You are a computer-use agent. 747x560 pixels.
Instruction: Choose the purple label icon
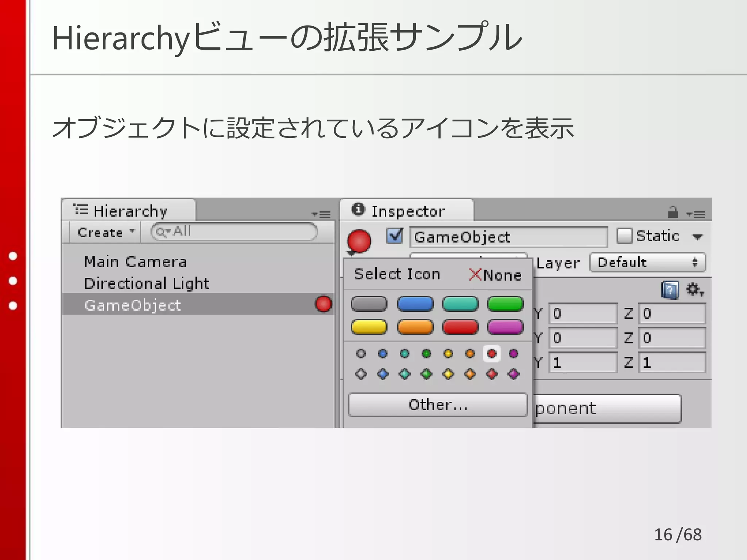(505, 327)
